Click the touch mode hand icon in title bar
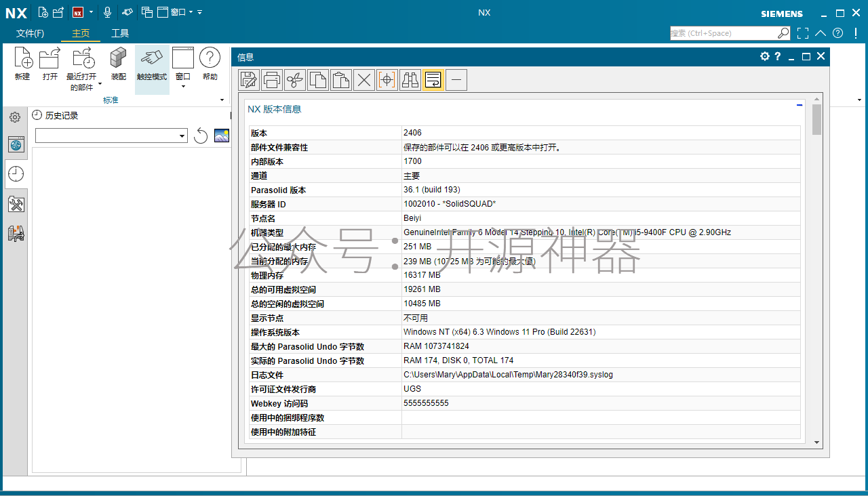The image size is (868, 496). [x=127, y=12]
